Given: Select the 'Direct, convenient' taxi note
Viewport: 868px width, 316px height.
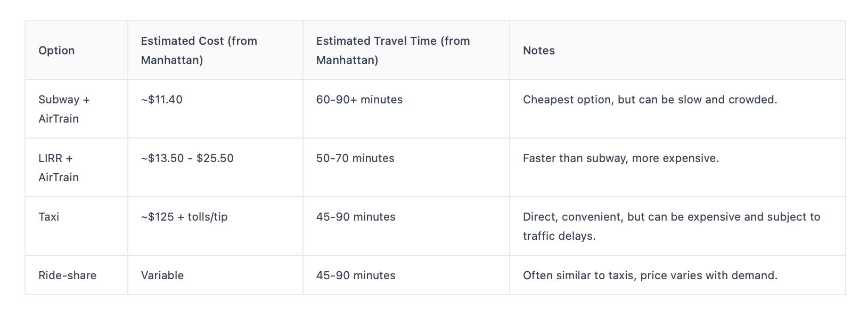Looking at the screenshot, I should (672, 226).
